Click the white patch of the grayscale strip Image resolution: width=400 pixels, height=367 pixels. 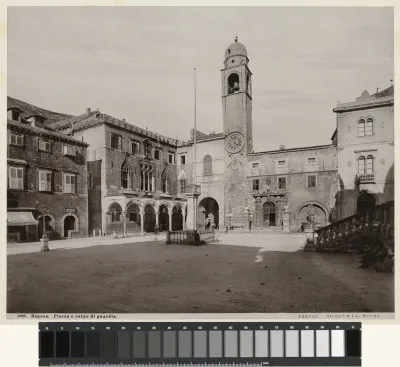click(338, 343)
